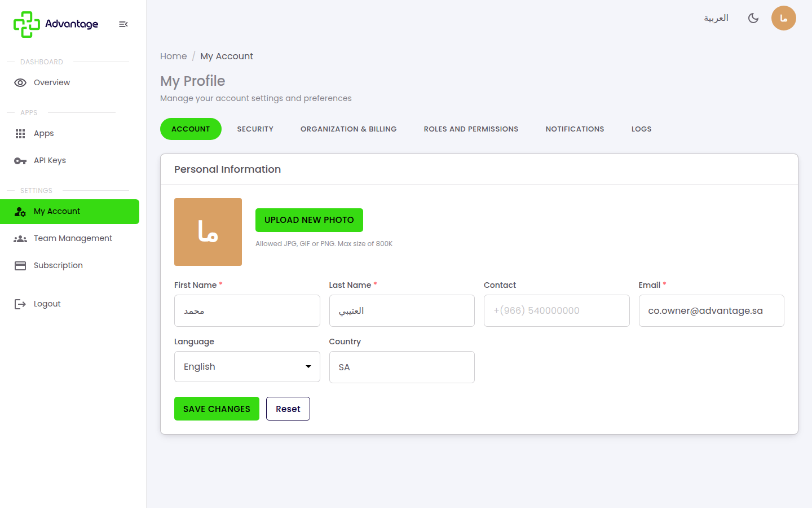
Task: View the Logs tab
Action: click(x=642, y=129)
